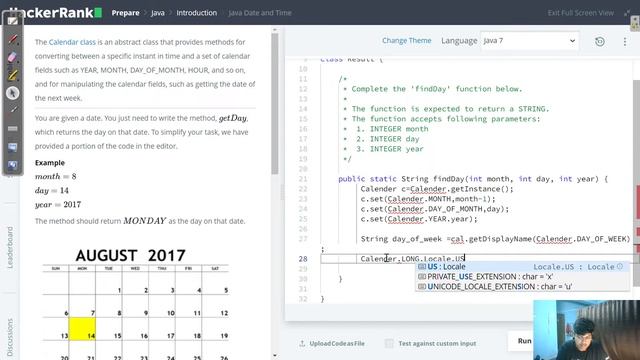The height and width of the screenshot is (360, 640).
Task: Click line number 21 in editor gutter
Action: pyautogui.click(x=303, y=179)
